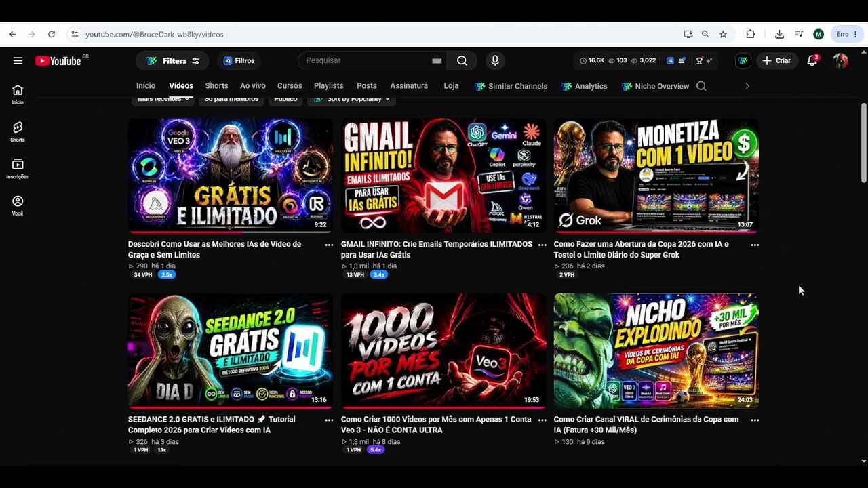Open the Playlists tab
868x488 pixels.
[329, 86]
